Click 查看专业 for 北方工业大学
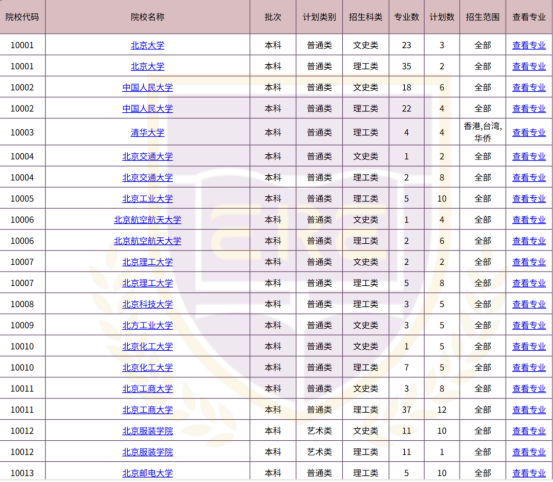 point(529,325)
